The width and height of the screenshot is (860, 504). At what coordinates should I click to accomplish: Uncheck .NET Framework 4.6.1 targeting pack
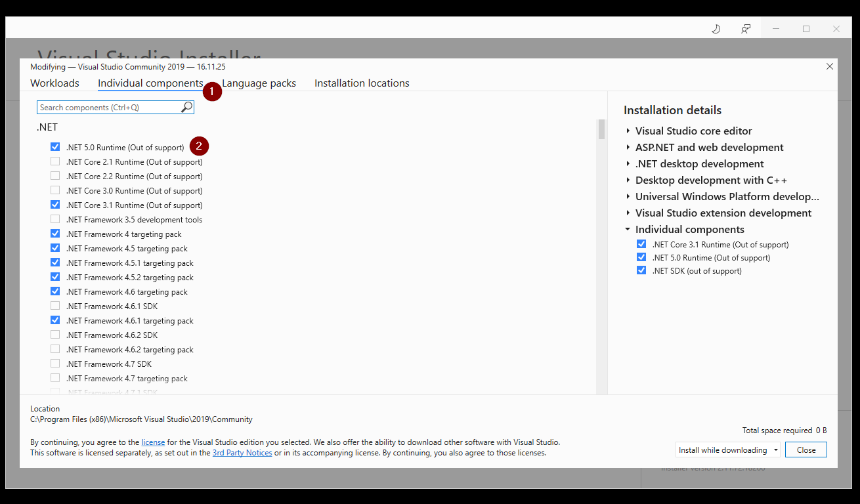point(55,320)
